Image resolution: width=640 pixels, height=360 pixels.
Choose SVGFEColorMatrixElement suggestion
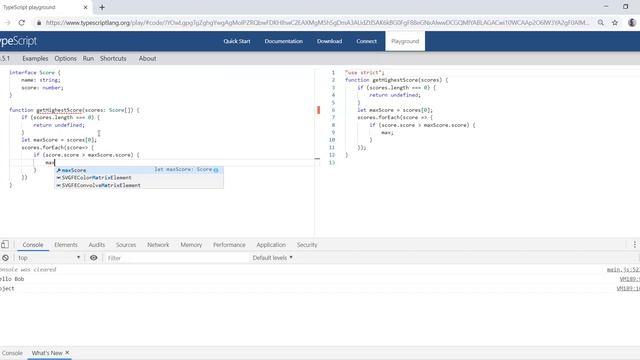pos(139,178)
